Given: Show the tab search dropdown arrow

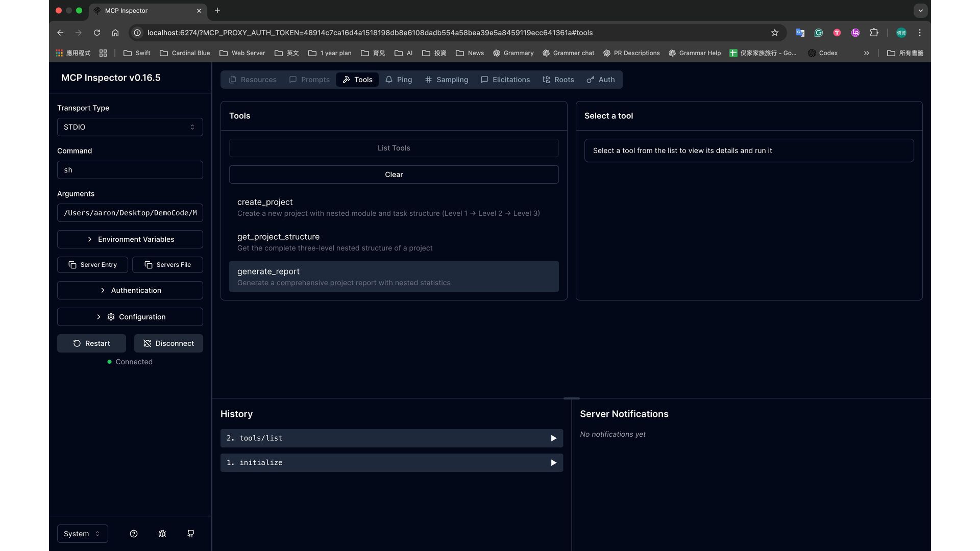Looking at the screenshot, I should [x=921, y=10].
